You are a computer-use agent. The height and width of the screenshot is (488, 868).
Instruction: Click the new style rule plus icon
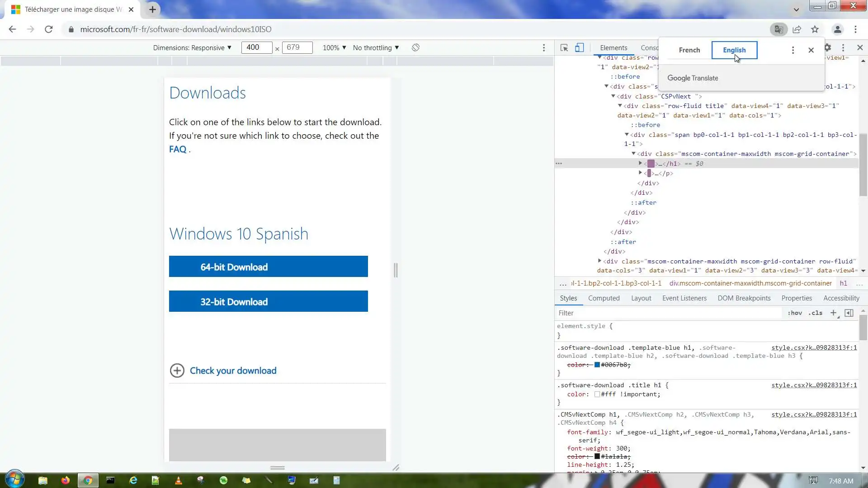(x=833, y=313)
